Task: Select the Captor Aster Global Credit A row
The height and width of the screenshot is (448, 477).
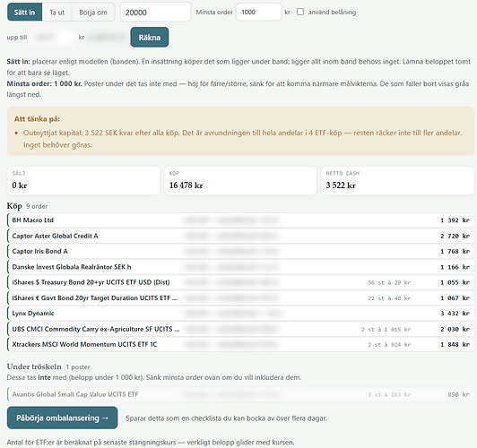Action: point(240,236)
